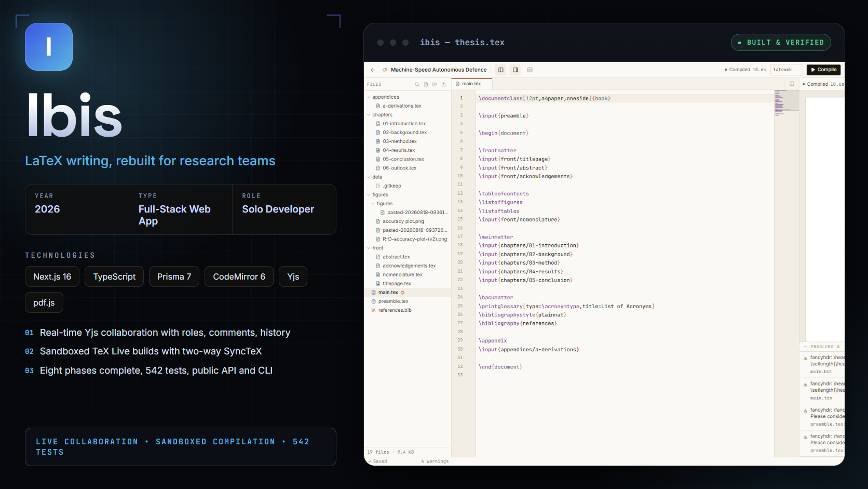Click line 18 input chapters/01-introduction

(528, 245)
